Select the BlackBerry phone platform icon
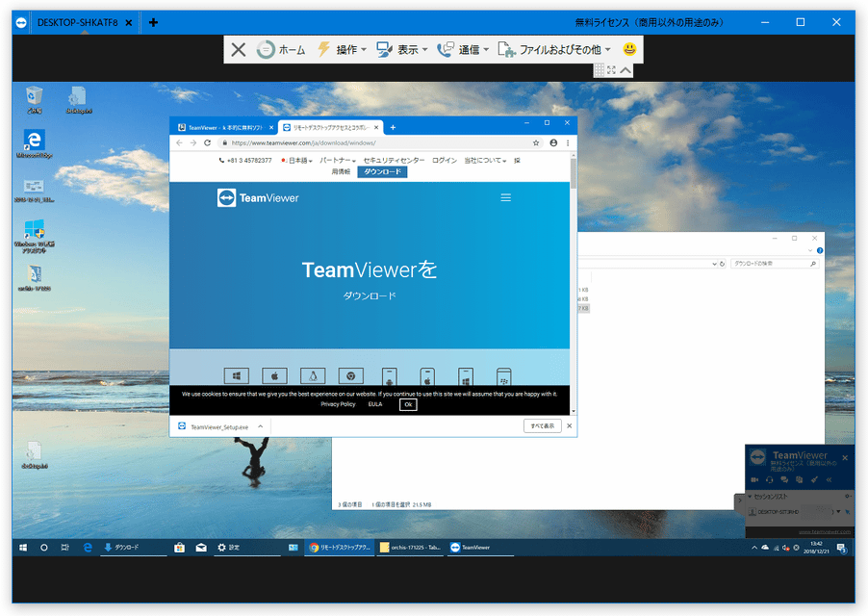Image resolution: width=868 pixels, height=616 pixels. point(503,377)
